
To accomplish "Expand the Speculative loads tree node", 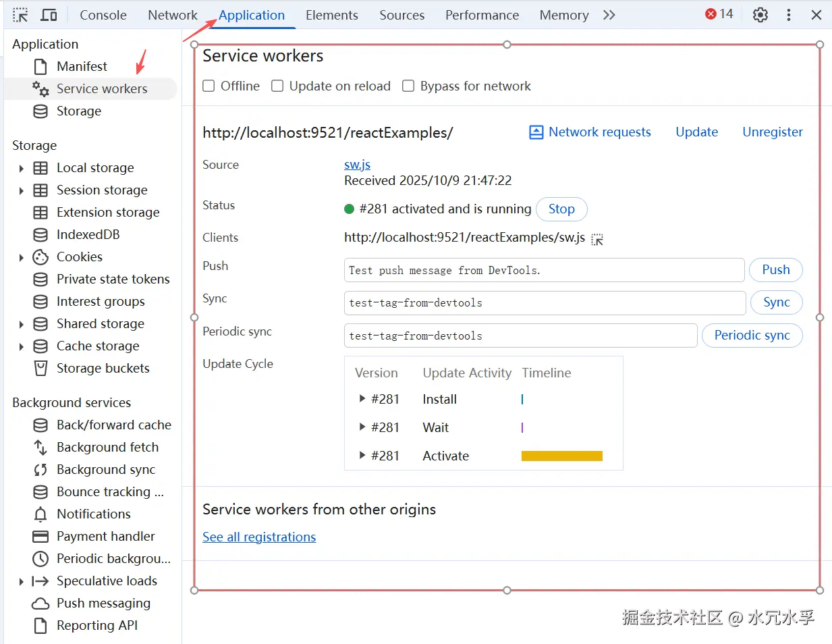I will point(21,581).
